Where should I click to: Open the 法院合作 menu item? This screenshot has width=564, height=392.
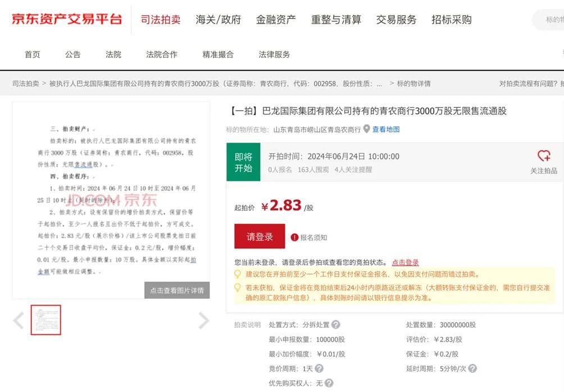click(162, 54)
